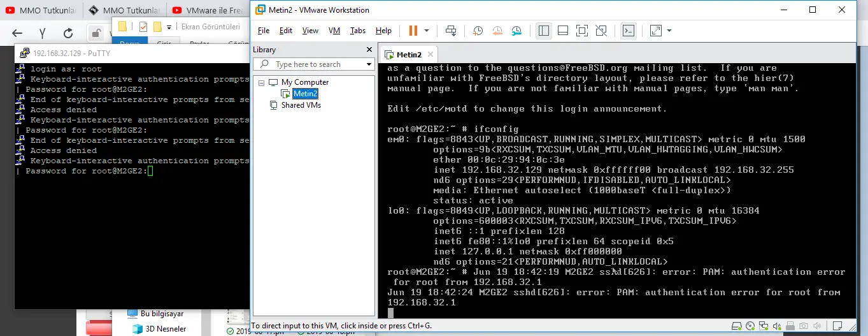Open the Dosya tab in Explorer
This screenshot has width=868, height=336.
pyautogui.click(x=130, y=41)
